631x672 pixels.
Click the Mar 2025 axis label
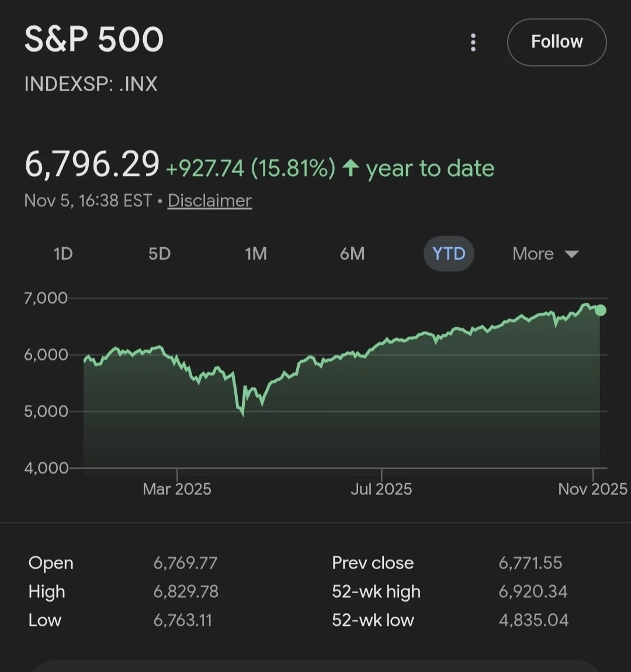[177, 489]
